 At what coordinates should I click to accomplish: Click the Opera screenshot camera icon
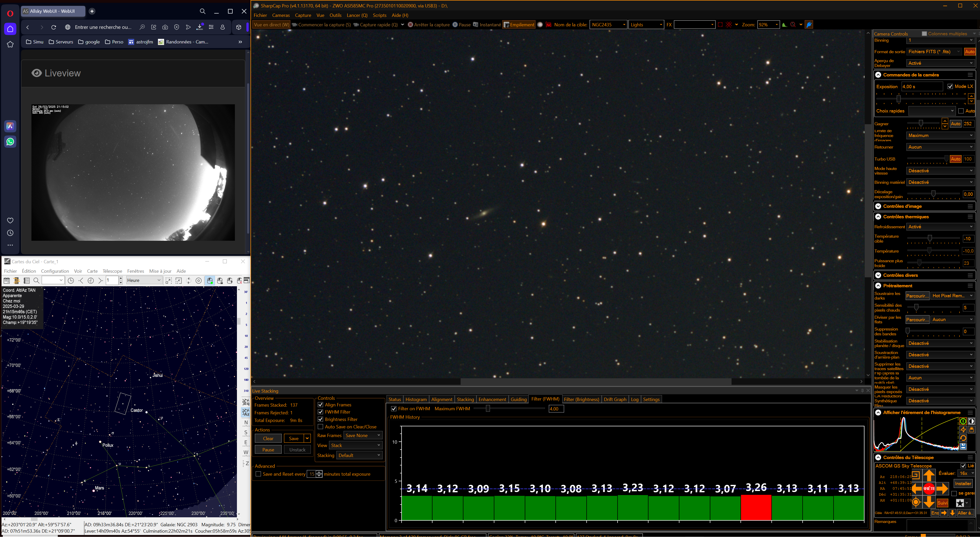(x=165, y=27)
